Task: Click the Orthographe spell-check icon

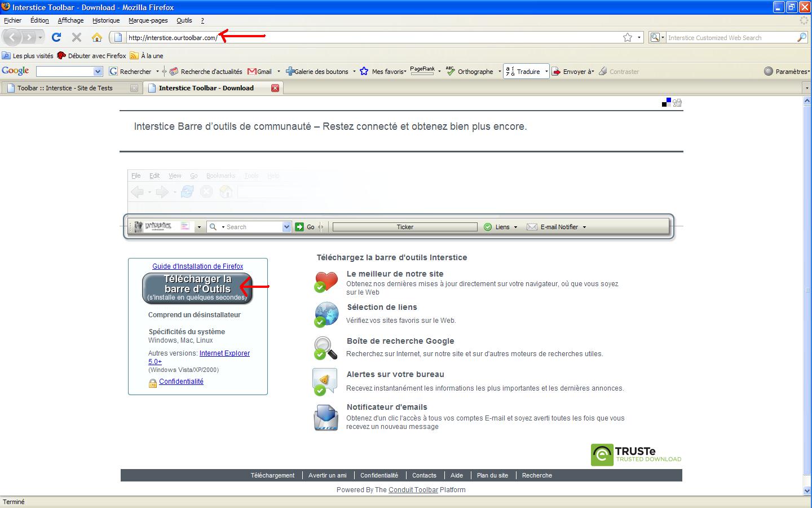Action: [x=451, y=72]
